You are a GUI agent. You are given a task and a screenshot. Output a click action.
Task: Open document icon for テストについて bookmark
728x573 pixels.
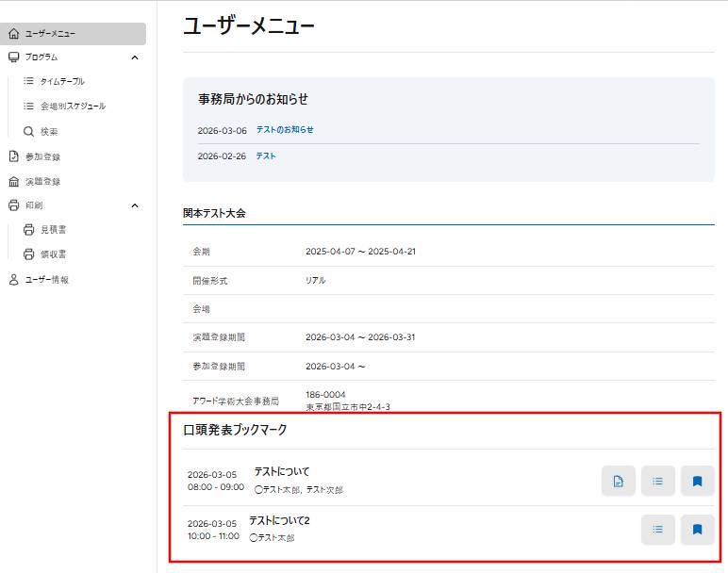pos(619,482)
